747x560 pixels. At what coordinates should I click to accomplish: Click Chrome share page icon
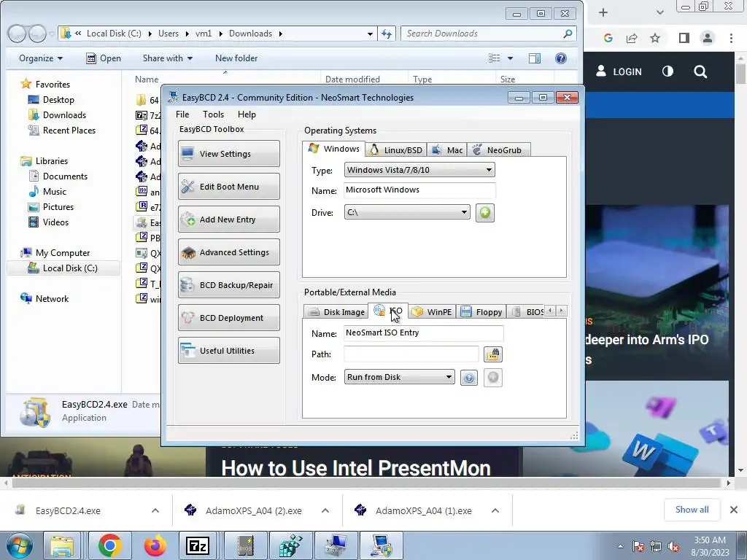point(632,38)
